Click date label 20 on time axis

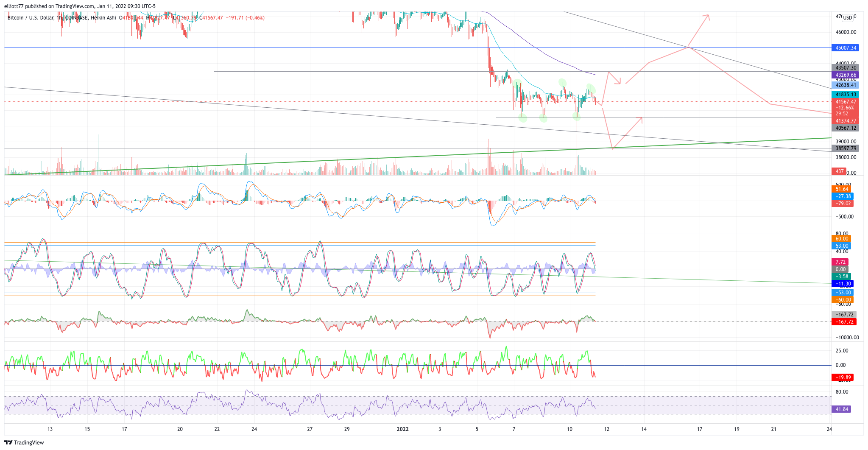point(180,429)
